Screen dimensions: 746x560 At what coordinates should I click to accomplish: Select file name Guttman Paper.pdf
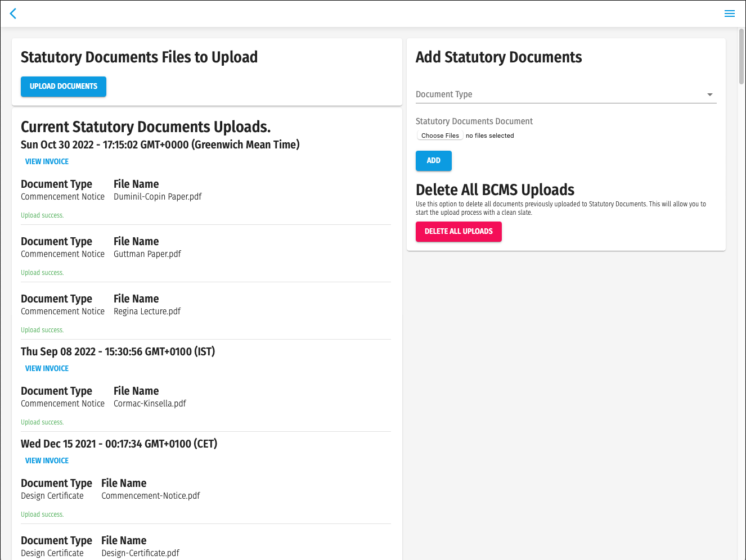tap(147, 254)
